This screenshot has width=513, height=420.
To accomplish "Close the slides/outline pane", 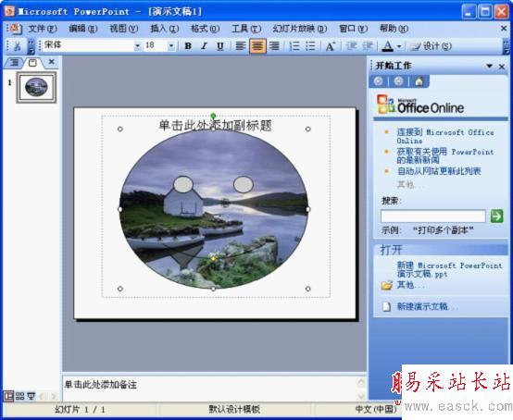I will coord(51,61).
